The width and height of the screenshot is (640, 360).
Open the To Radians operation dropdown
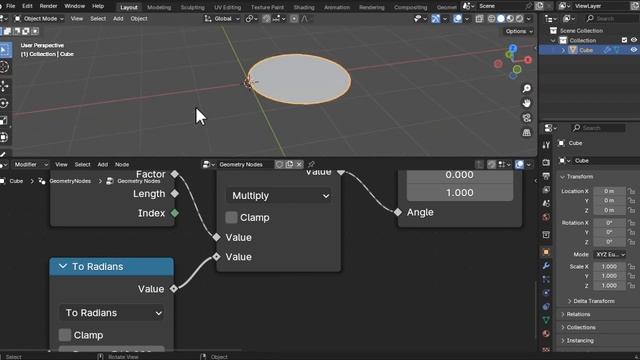(x=112, y=313)
